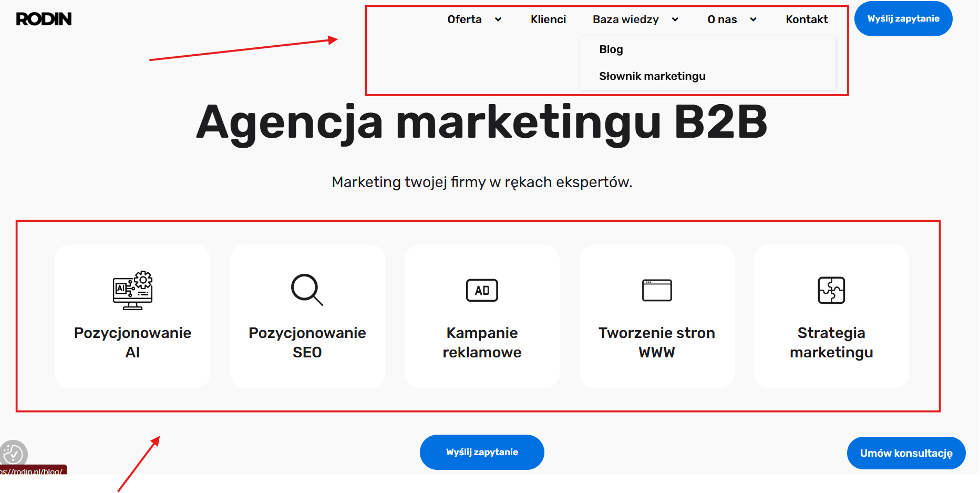Select Słownik marketingu from the dropdown
The height and width of the screenshot is (493, 980).
coord(652,76)
